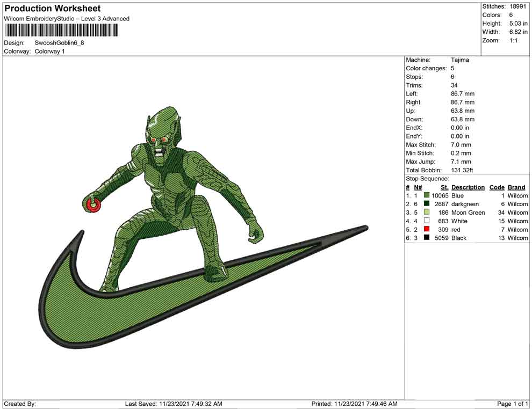Click the Max Jump value '7.1 mm'
Viewport: 532px width, 409px height.
(x=461, y=162)
